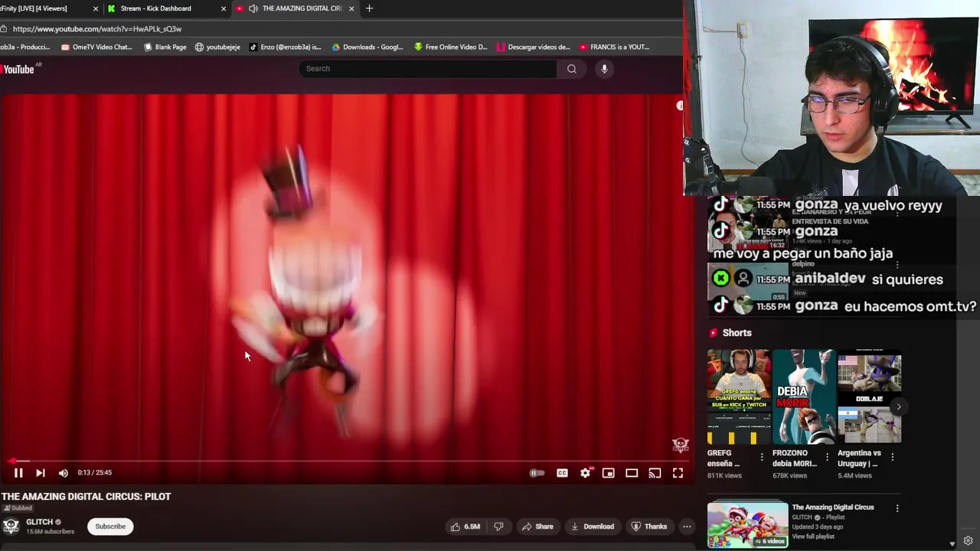Screen dimensions: 980x551
Task: Click GLITCH watermark in video corner
Action: [x=680, y=445]
